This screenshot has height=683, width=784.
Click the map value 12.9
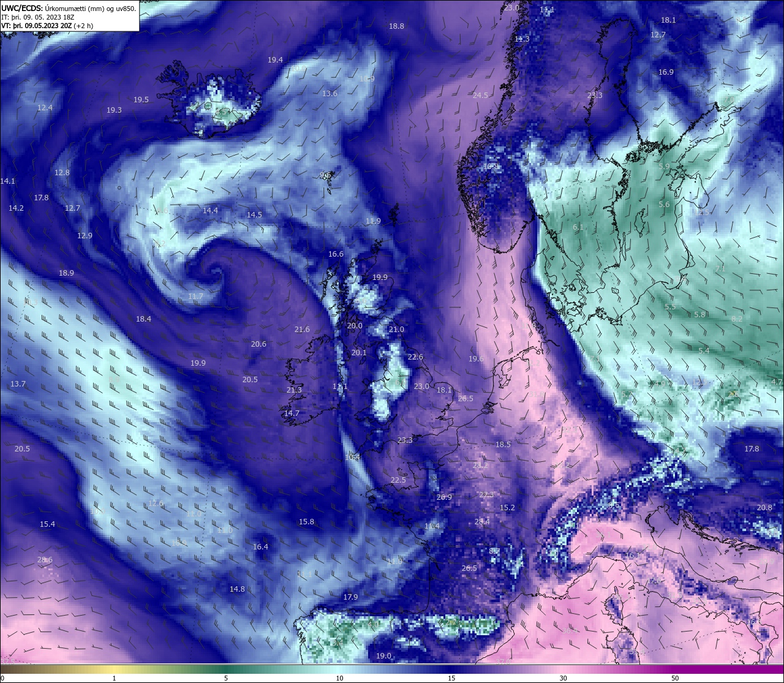coord(85,236)
